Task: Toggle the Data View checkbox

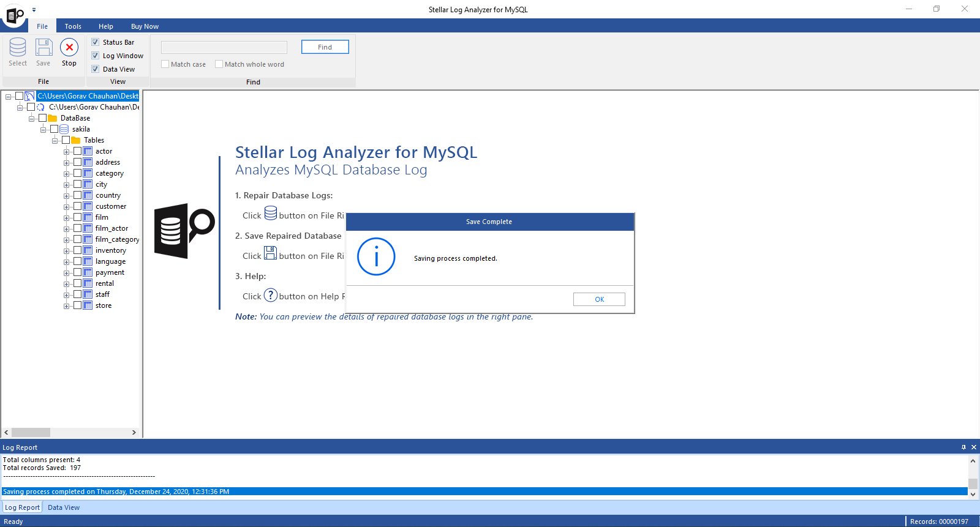Action: coord(96,69)
